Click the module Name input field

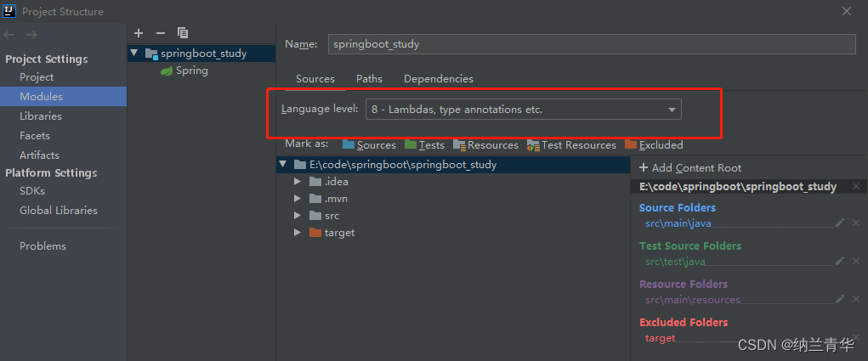pyautogui.click(x=592, y=44)
